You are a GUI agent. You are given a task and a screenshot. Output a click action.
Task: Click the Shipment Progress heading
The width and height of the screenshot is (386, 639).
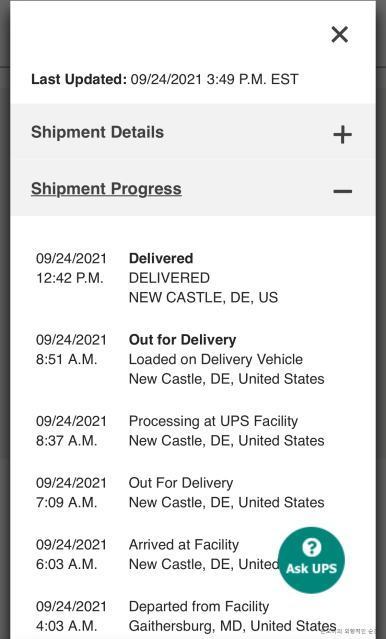coord(106,189)
